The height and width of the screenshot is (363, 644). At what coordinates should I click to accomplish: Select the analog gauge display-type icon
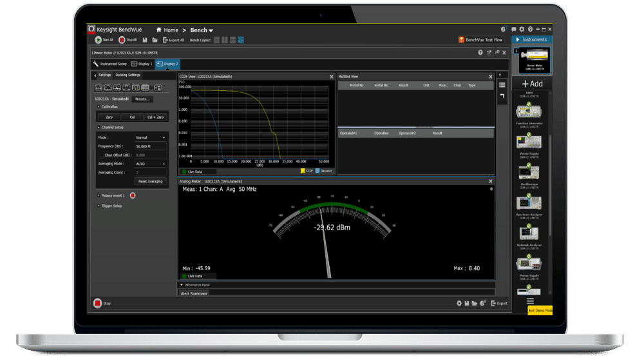click(108, 88)
